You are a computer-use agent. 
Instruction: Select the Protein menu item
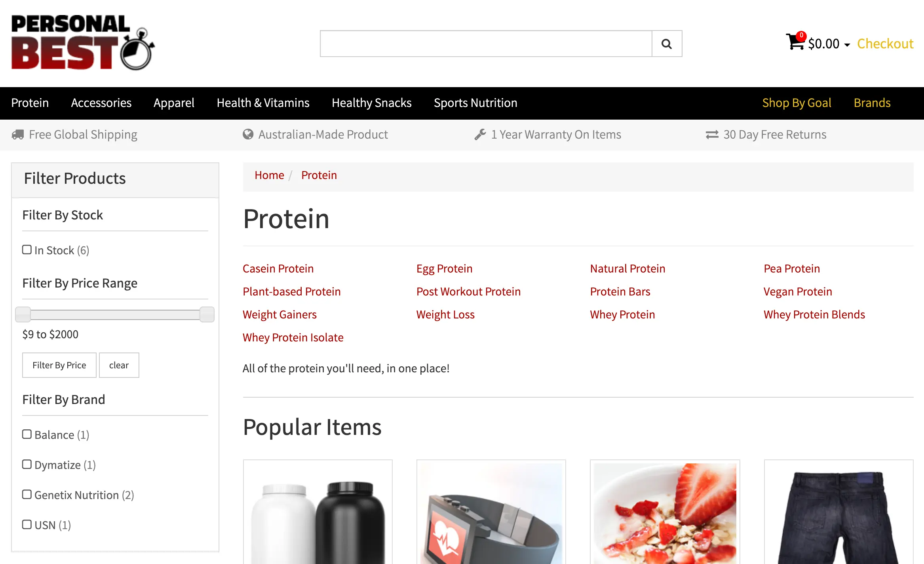point(30,102)
